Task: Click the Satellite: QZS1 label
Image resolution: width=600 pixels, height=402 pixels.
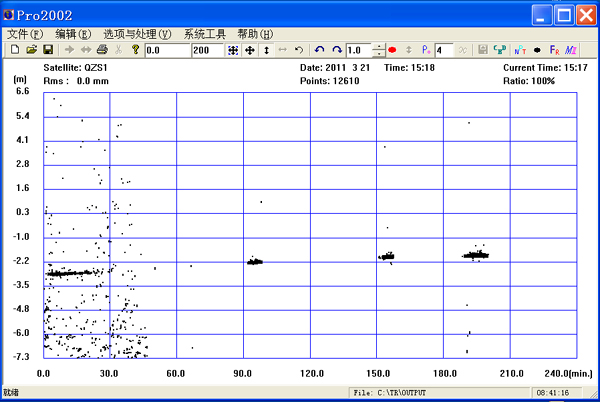Action: coord(75,68)
